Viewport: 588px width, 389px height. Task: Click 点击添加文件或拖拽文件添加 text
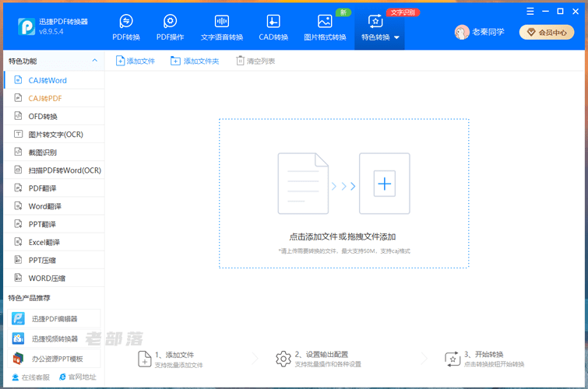point(343,237)
